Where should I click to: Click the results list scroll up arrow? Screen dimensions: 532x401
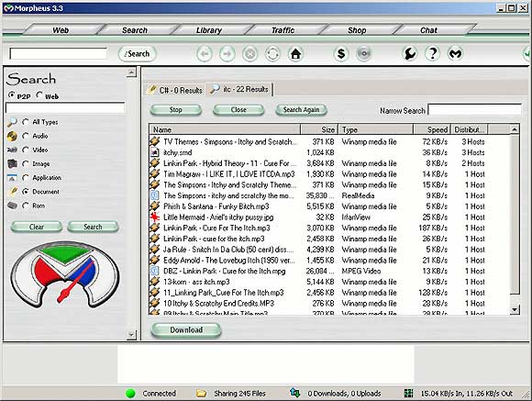click(x=515, y=129)
